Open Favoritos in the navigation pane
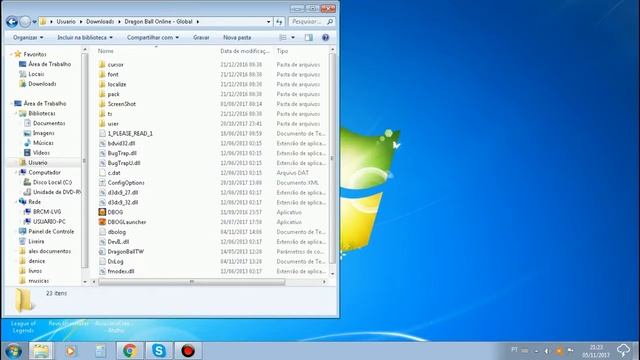Screen dimensions: 640x360 click(35, 54)
